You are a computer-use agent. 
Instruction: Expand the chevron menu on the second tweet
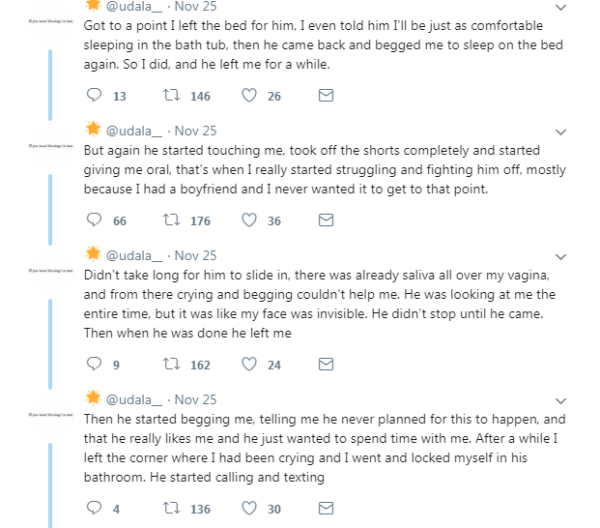click(561, 132)
